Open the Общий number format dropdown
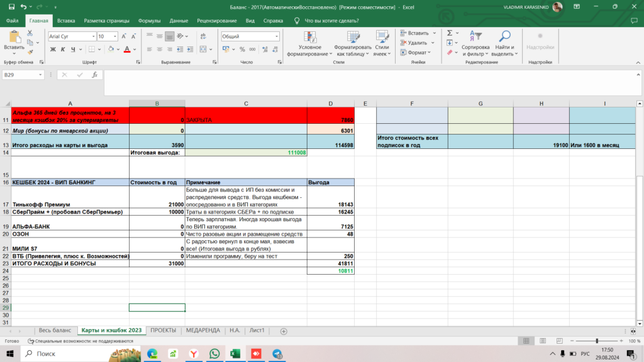 click(x=277, y=36)
